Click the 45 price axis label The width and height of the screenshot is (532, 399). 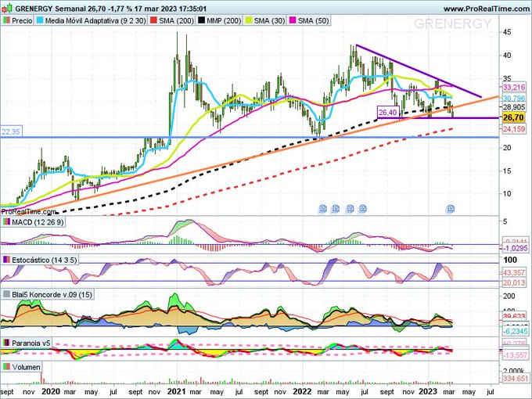(507, 32)
